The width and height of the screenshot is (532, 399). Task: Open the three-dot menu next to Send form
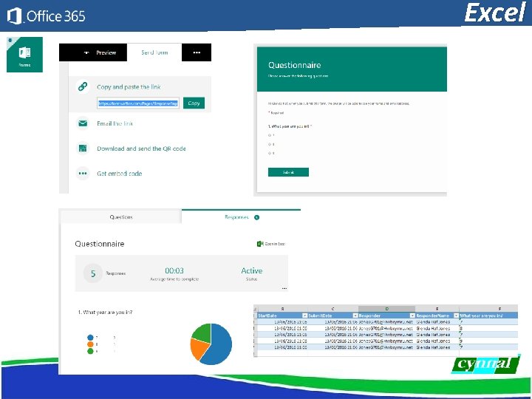pyautogui.click(x=197, y=52)
